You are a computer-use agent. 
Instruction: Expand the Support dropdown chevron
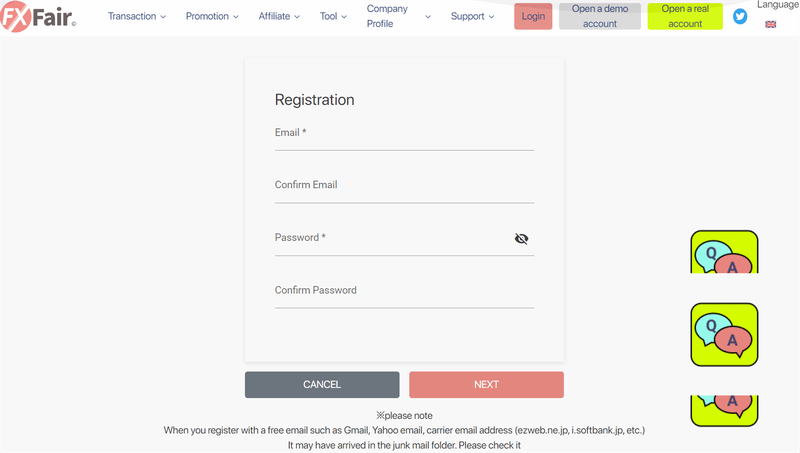pyautogui.click(x=491, y=16)
